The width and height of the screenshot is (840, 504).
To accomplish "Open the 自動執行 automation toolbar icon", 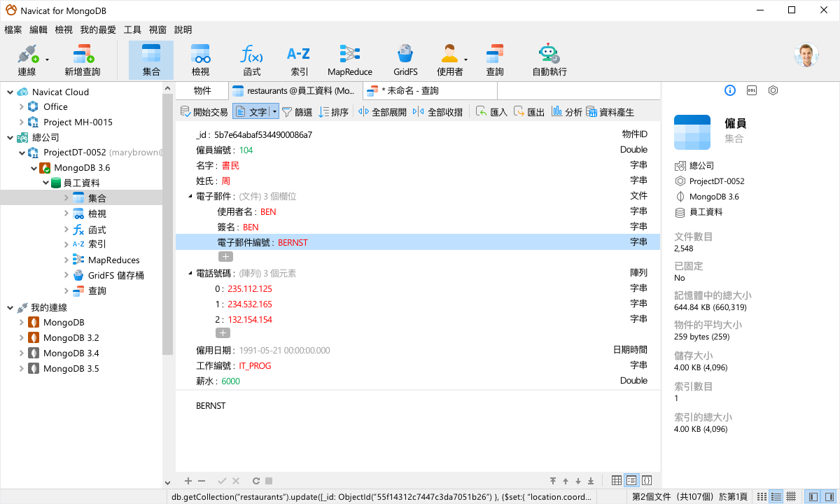I will [549, 60].
